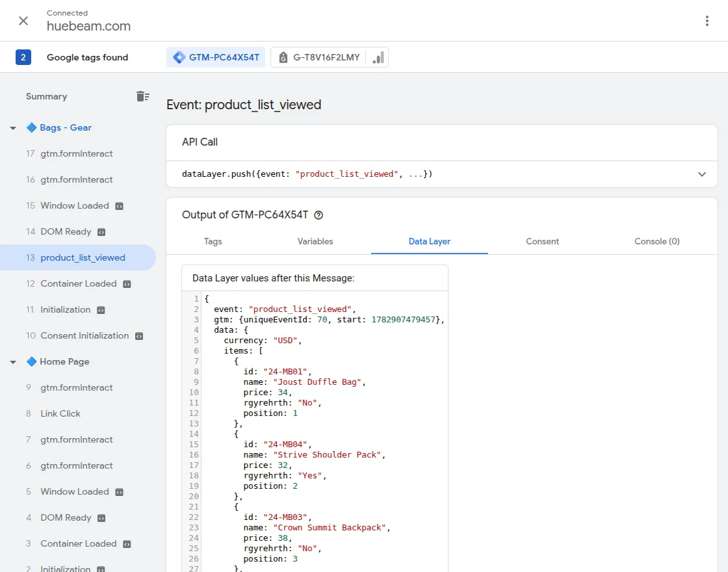This screenshot has width=728, height=572.
Task: Switch to the Variables tab
Action: 315,241
